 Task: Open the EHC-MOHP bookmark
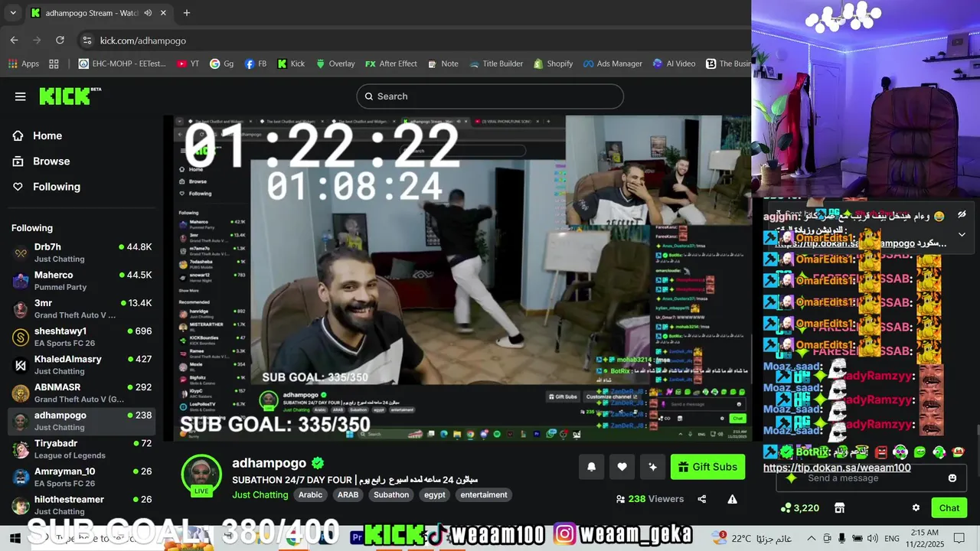click(122, 64)
